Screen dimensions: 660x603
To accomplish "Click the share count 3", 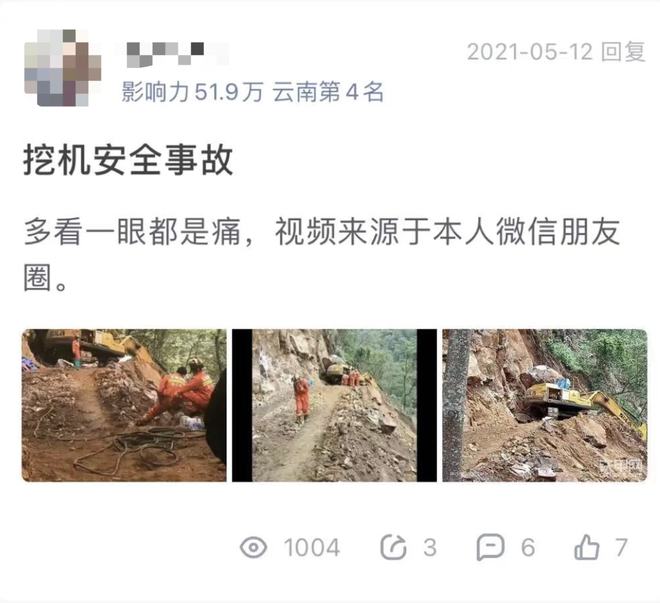I will coord(430,547).
